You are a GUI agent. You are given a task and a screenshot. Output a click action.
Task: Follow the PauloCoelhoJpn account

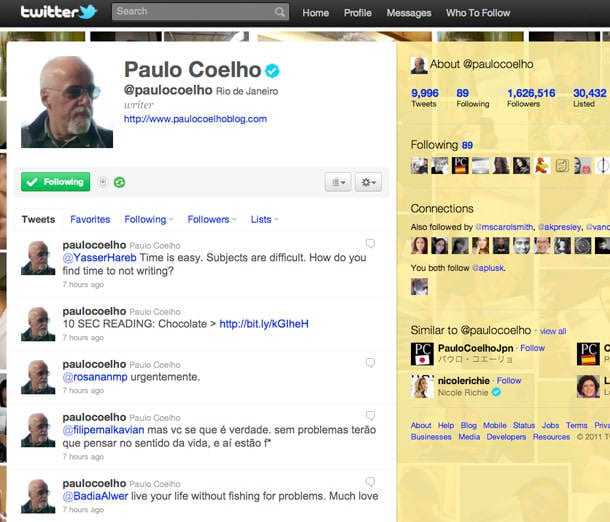click(533, 348)
